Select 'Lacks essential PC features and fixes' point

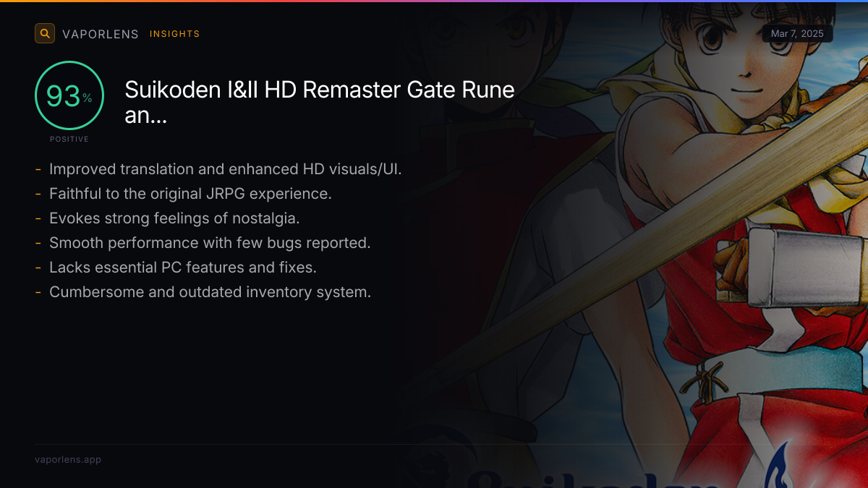(x=183, y=267)
